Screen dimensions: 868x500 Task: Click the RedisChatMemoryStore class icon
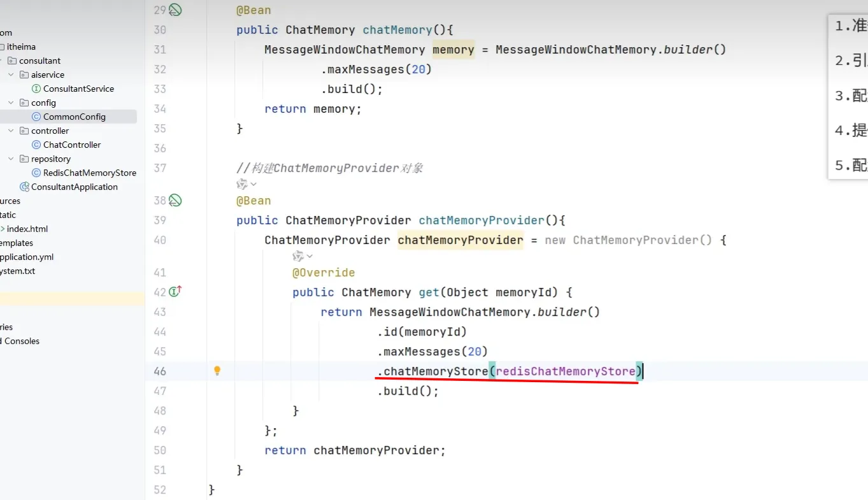coord(36,173)
